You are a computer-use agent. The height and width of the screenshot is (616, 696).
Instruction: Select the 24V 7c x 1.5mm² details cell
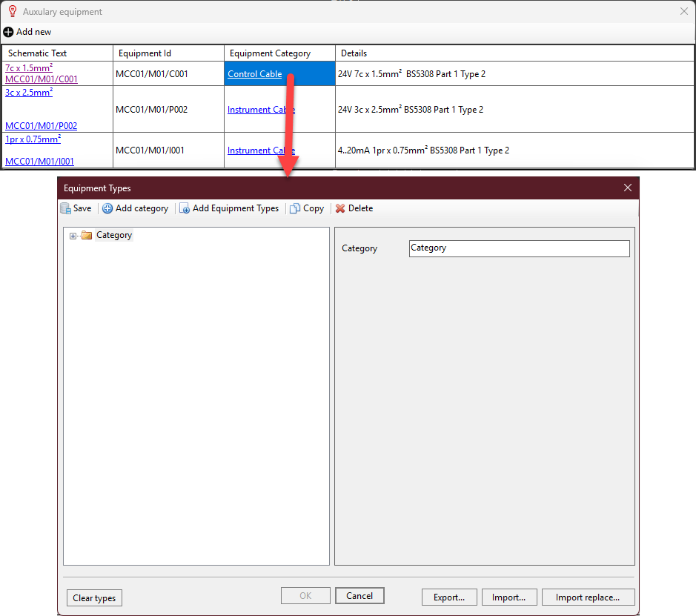514,73
